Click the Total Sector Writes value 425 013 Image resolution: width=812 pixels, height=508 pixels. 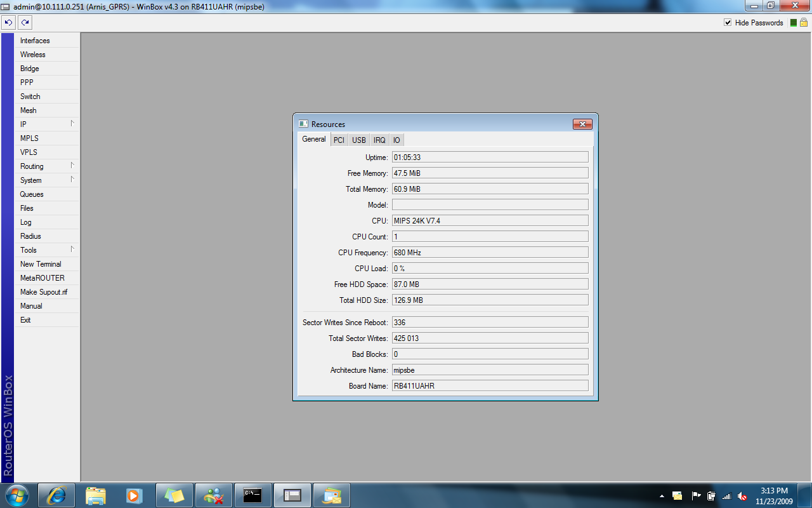[490, 338]
